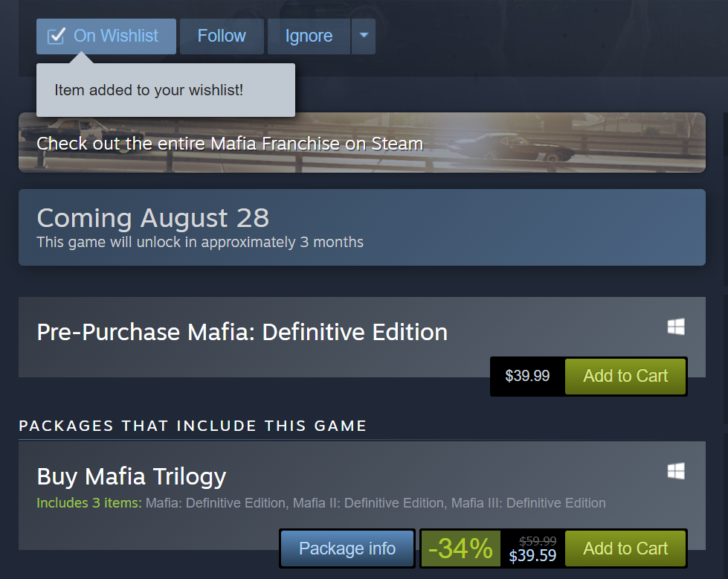728x579 pixels.
Task: Add Mafia Trilogy package to cart
Action: pyautogui.click(x=625, y=549)
